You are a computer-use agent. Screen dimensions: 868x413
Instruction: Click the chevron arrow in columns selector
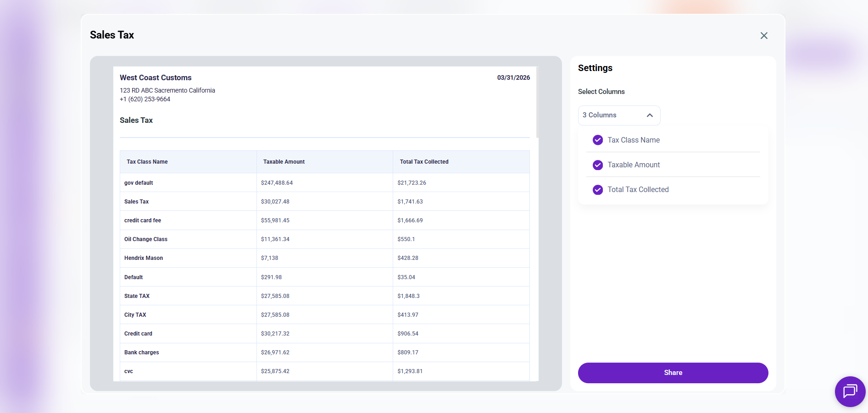pos(650,116)
